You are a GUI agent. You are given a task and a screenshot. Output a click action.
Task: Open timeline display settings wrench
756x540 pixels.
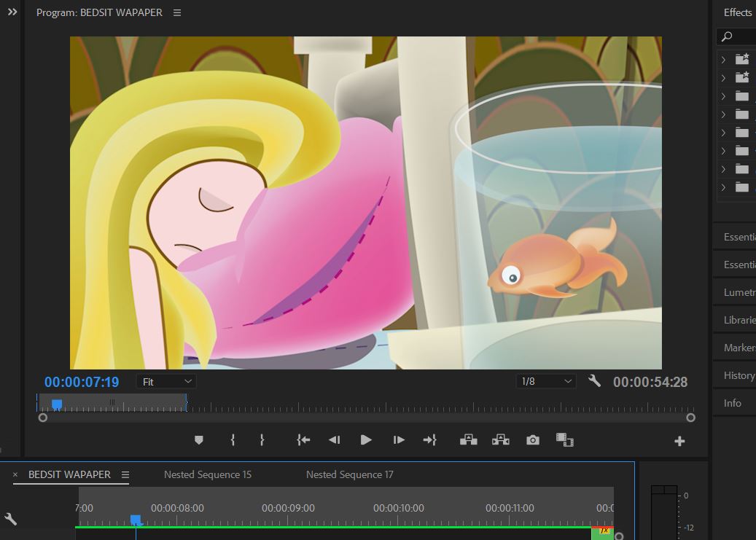click(x=11, y=520)
